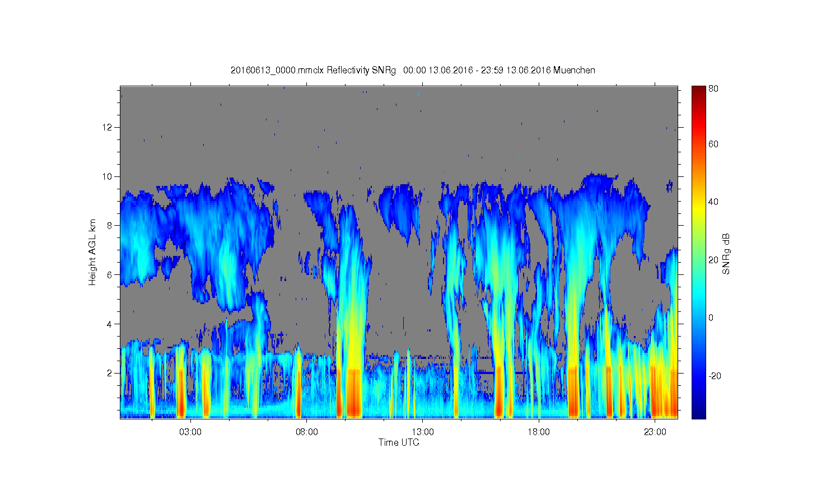
Task: Click the colorbar value 40
Action: [x=713, y=202]
